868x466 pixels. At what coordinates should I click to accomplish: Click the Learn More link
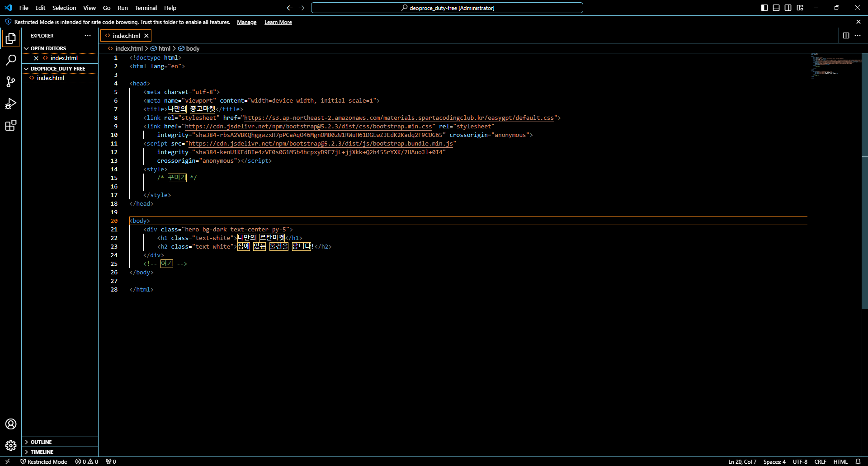(278, 22)
